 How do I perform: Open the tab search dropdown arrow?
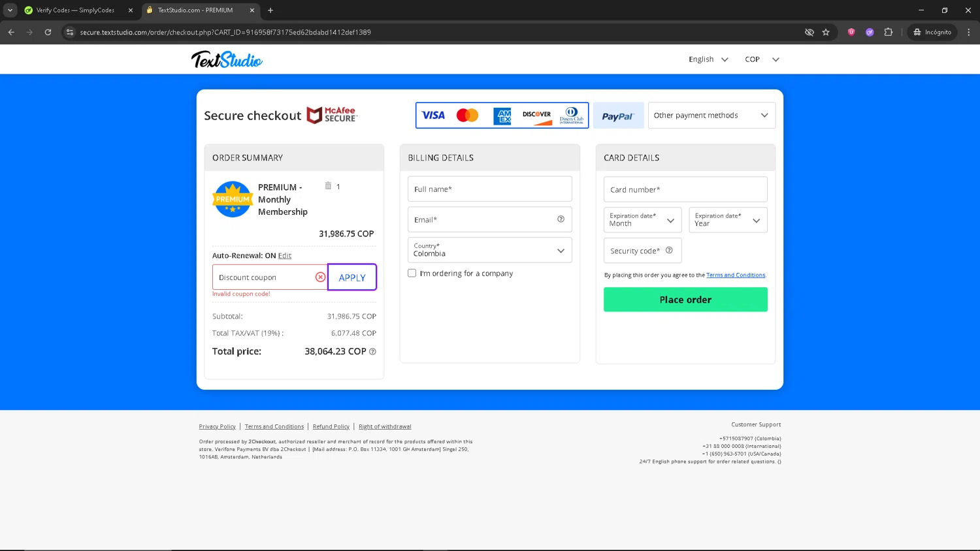tap(10, 10)
